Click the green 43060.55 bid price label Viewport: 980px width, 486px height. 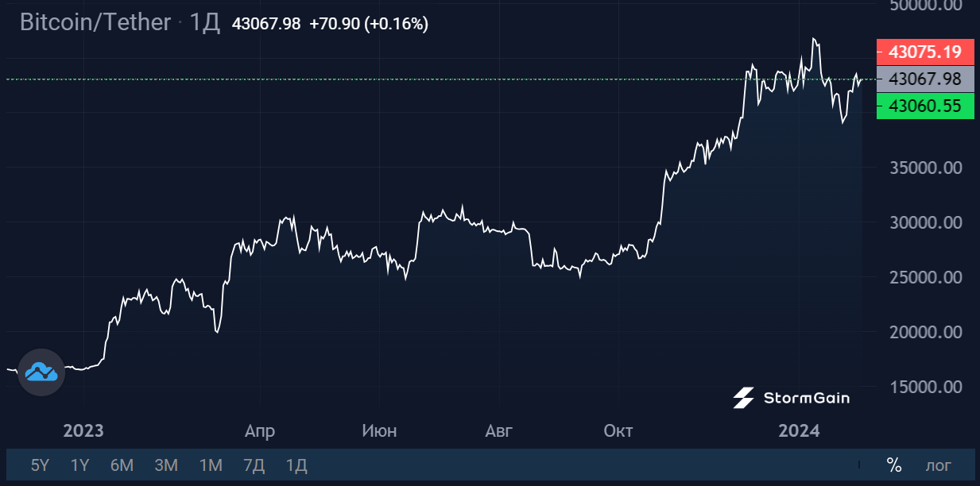coord(924,106)
